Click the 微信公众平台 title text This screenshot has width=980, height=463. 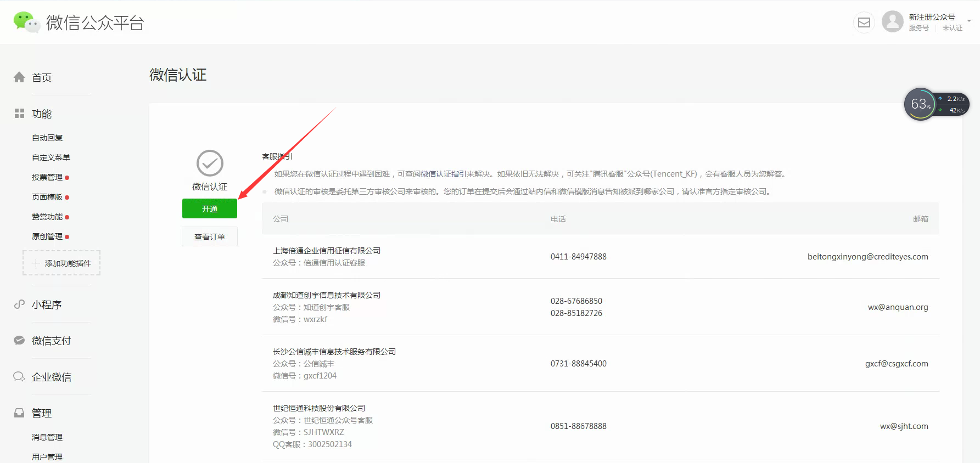click(95, 22)
